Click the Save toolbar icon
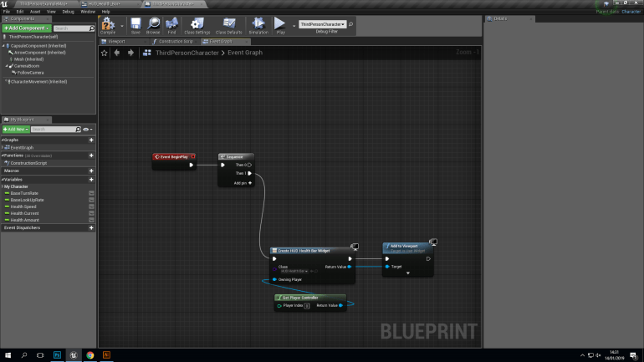This screenshot has width=644, height=362. coord(135,25)
